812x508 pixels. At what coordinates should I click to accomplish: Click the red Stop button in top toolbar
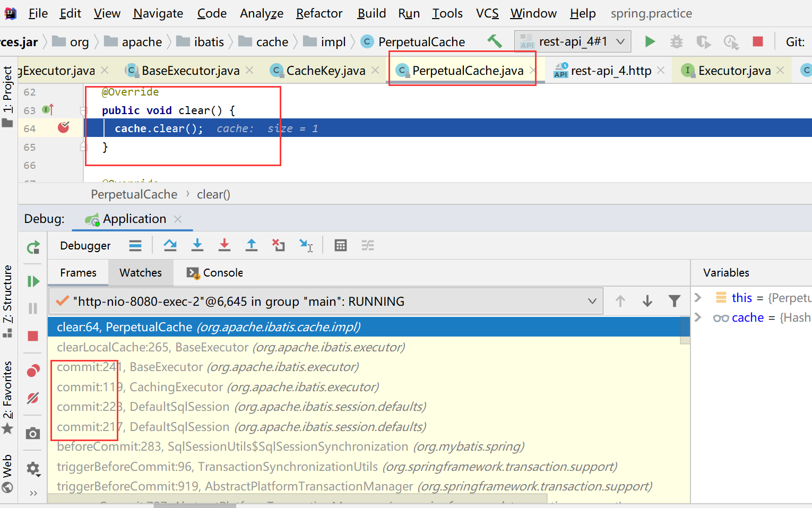pos(758,41)
